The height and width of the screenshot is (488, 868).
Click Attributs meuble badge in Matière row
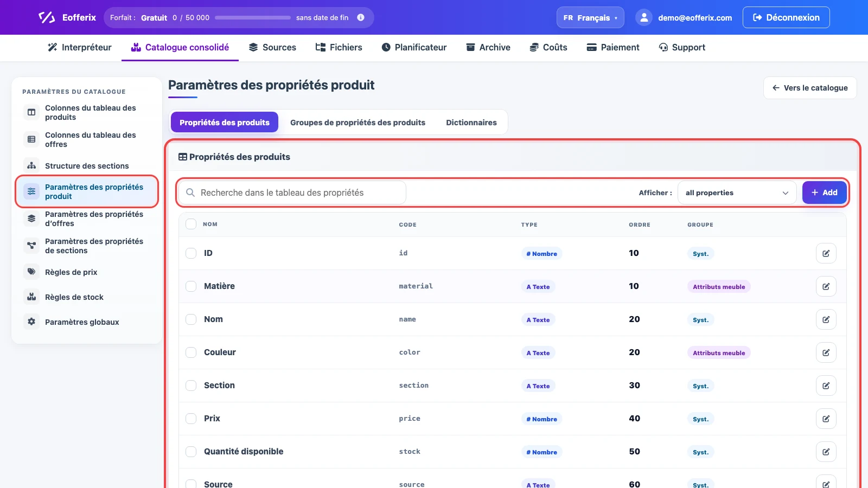(719, 286)
